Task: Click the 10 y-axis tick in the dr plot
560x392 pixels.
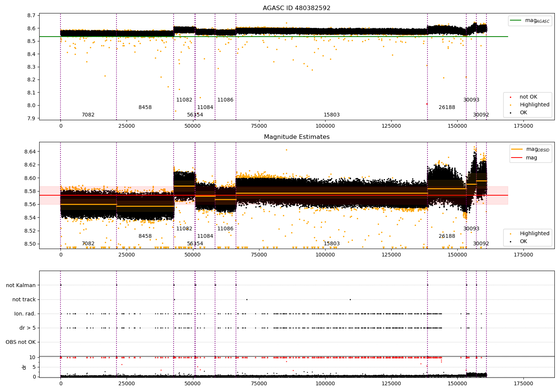Action: [x=32, y=357]
